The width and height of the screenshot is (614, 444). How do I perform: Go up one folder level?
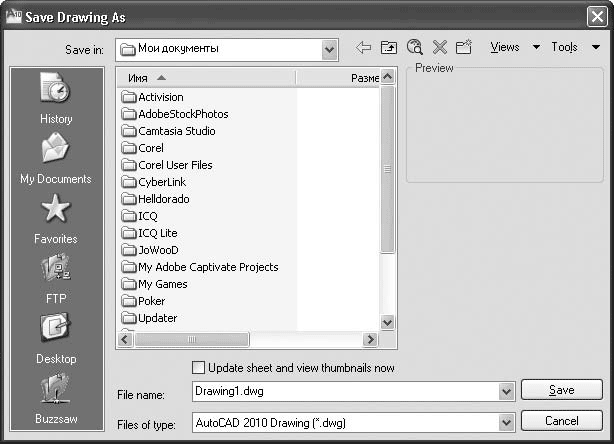coord(389,48)
